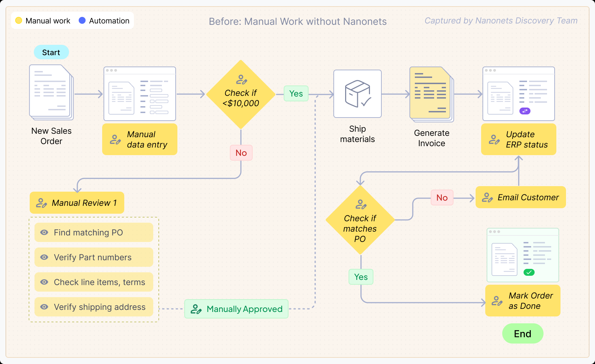Click the reviewer icon atop the <$10,000 diamond
This screenshot has height=364, width=595.
(x=241, y=80)
